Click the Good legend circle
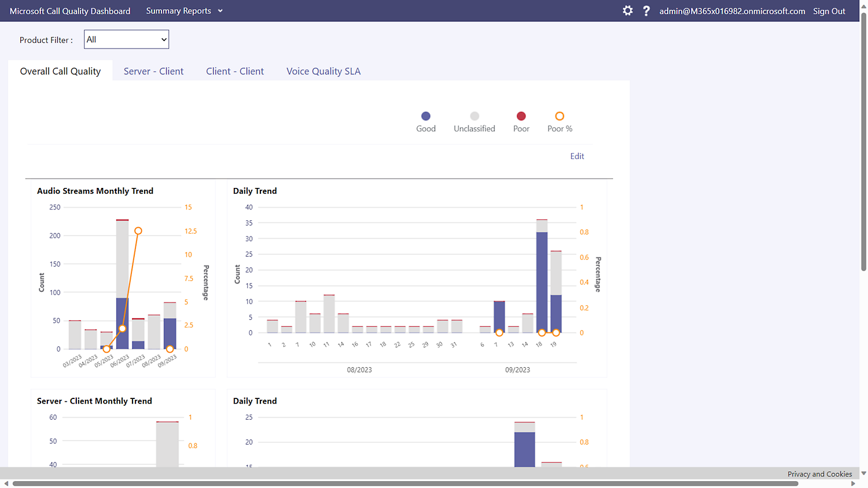Viewport: 868px width, 488px height. [x=426, y=116]
